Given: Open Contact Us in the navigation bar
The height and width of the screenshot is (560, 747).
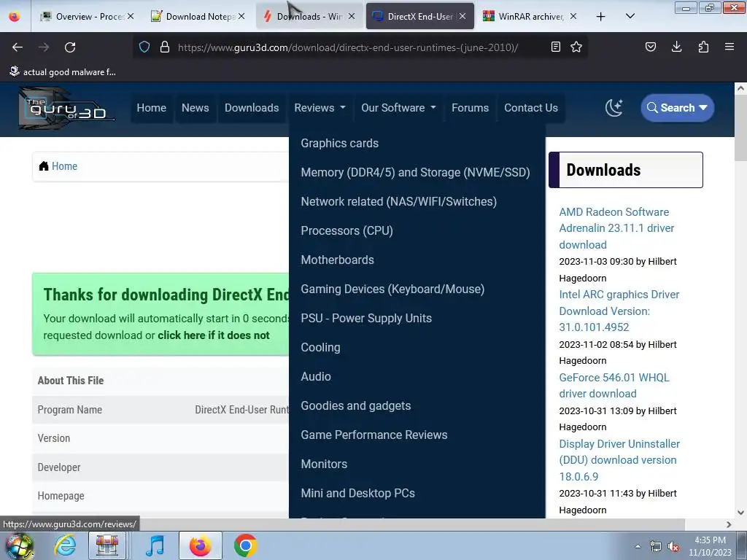Looking at the screenshot, I should coord(531,108).
